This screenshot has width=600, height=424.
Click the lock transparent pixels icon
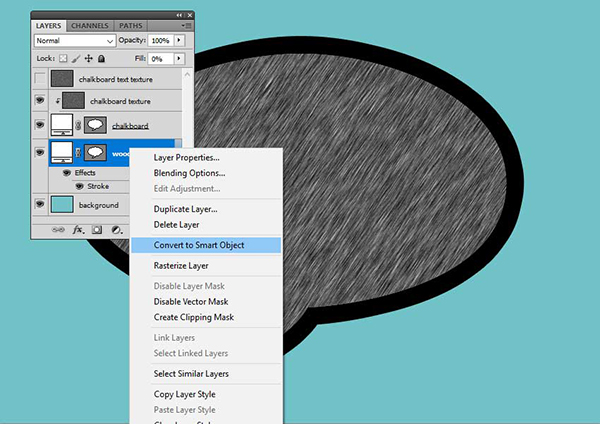tap(61, 59)
